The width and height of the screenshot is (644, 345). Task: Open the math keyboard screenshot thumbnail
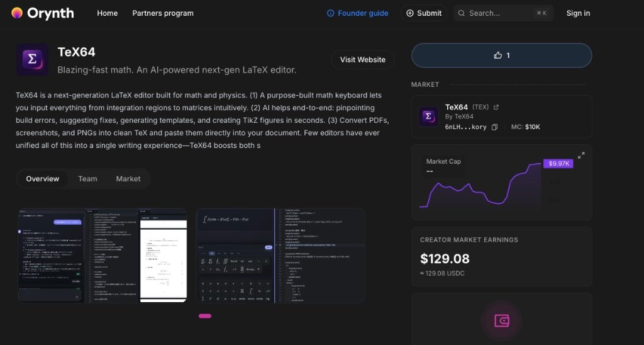click(280, 256)
